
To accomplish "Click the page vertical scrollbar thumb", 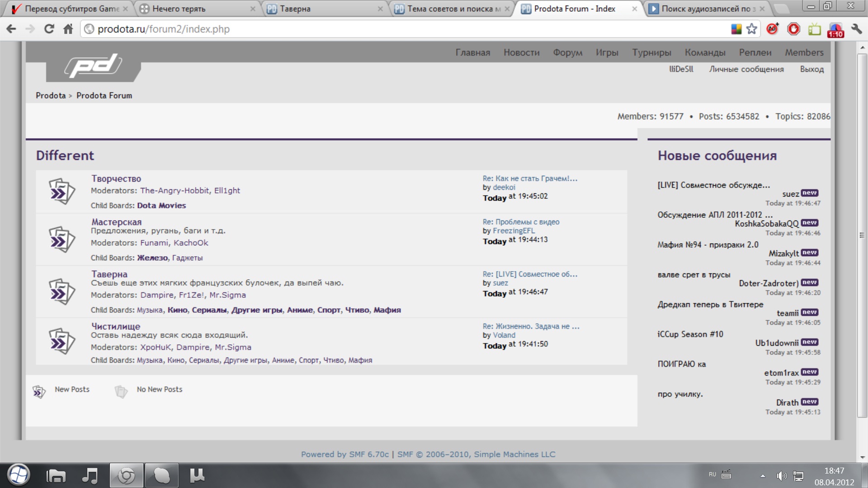I will pyautogui.click(x=862, y=235).
